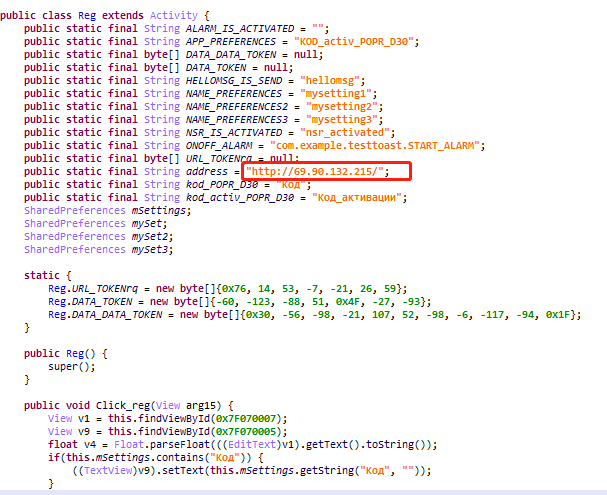607x495 pixels.
Task: Click the "Код_активации" string literal
Action: click(357, 197)
